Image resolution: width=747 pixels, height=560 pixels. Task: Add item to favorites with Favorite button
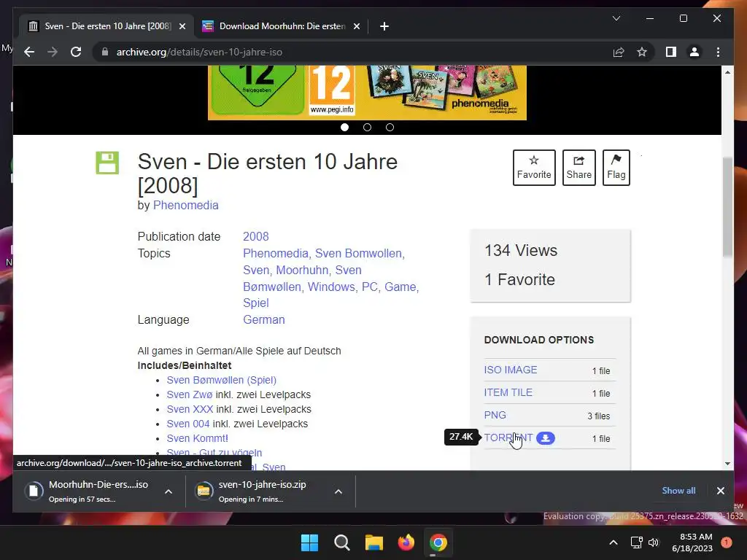tap(533, 168)
